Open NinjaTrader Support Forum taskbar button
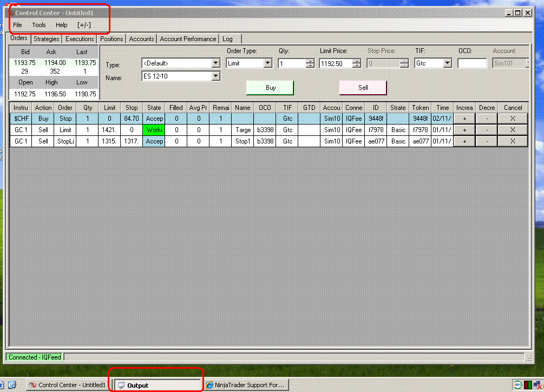This screenshot has width=544, height=392. pos(247,385)
